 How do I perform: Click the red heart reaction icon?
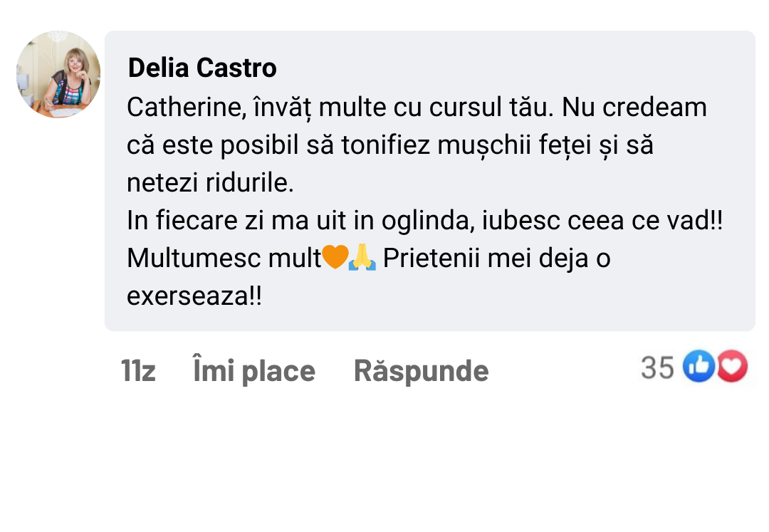pos(732,367)
